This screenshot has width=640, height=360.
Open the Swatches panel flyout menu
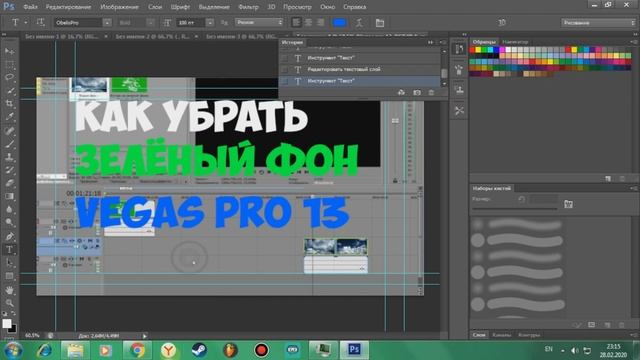coord(634,42)
